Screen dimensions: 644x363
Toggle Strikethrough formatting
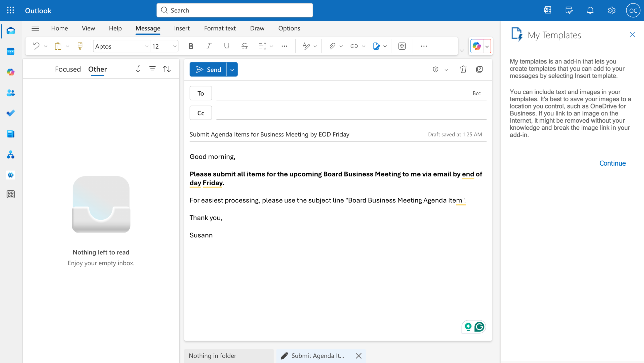pyautogui.click(x=244, y=46)
